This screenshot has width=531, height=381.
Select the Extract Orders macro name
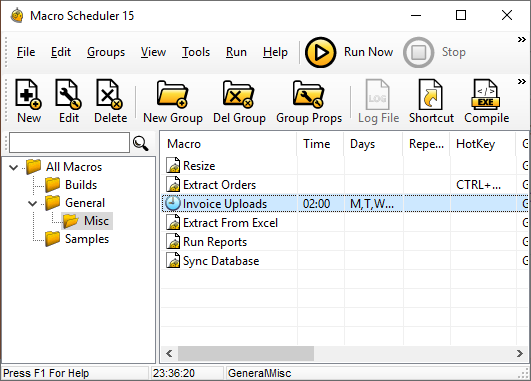coord(219,185)
